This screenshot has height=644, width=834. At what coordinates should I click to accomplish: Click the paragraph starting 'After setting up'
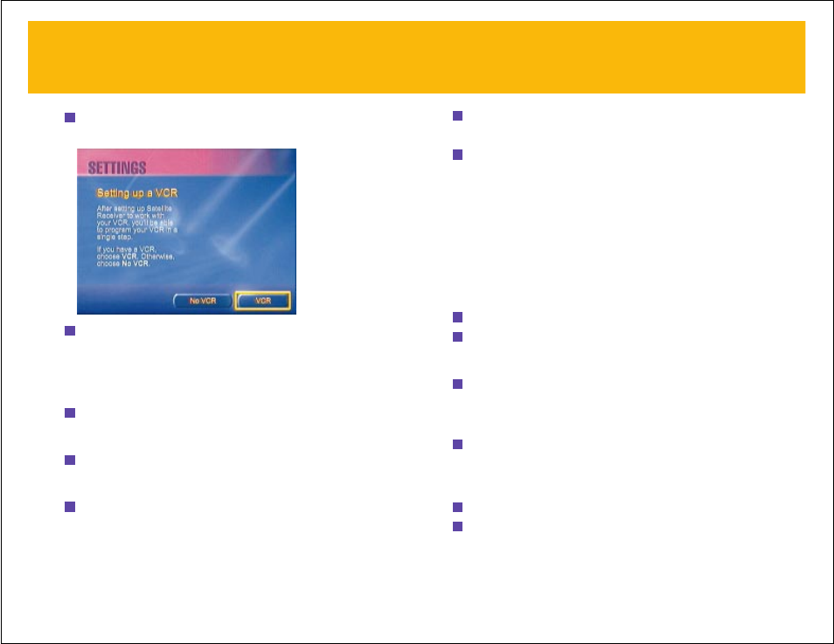pyautogui.click(x=136, y=223)
